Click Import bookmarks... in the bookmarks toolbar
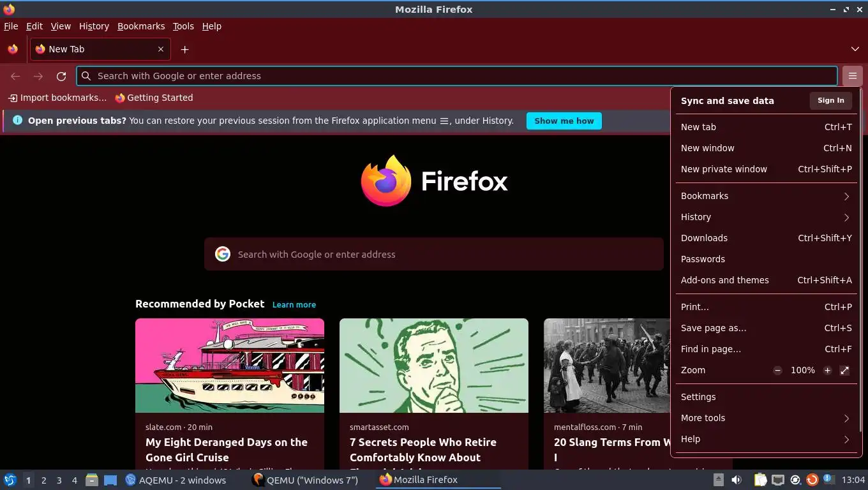868x490 pixels. coord(57,98)
